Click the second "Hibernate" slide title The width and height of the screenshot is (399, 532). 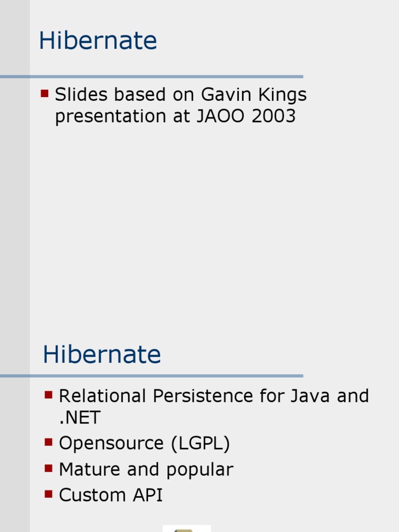point(102,355)
